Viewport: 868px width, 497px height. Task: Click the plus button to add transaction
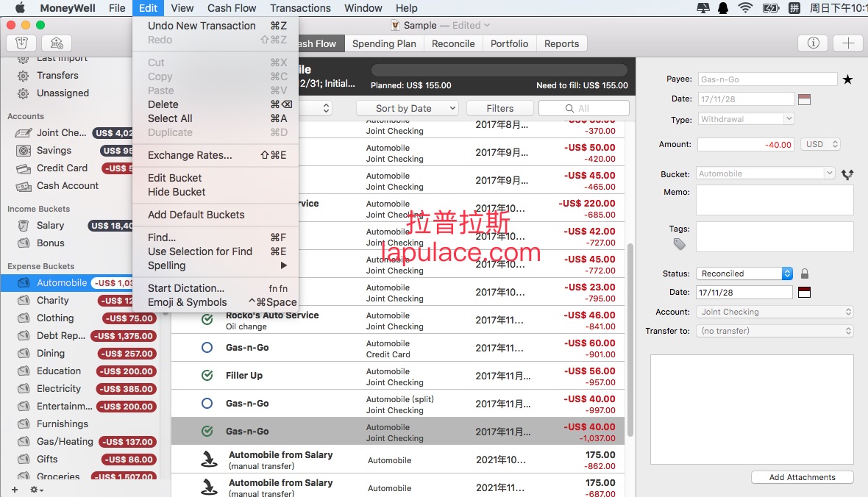[x=848, y=43]
